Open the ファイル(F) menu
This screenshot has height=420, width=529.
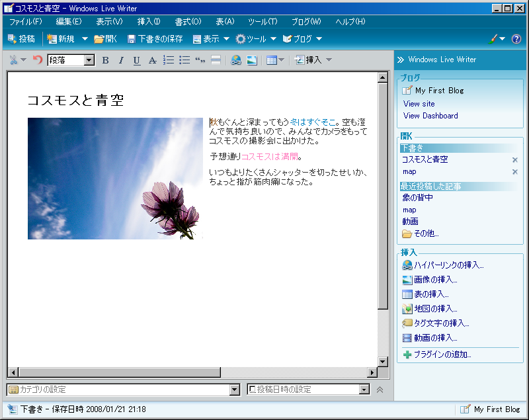click(26, 22)
